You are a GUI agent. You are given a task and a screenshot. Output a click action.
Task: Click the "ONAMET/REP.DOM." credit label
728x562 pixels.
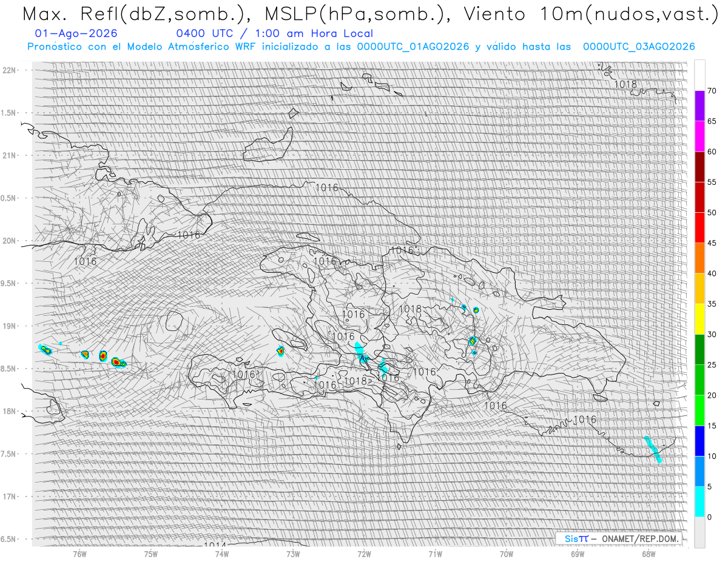pos(640,538)
